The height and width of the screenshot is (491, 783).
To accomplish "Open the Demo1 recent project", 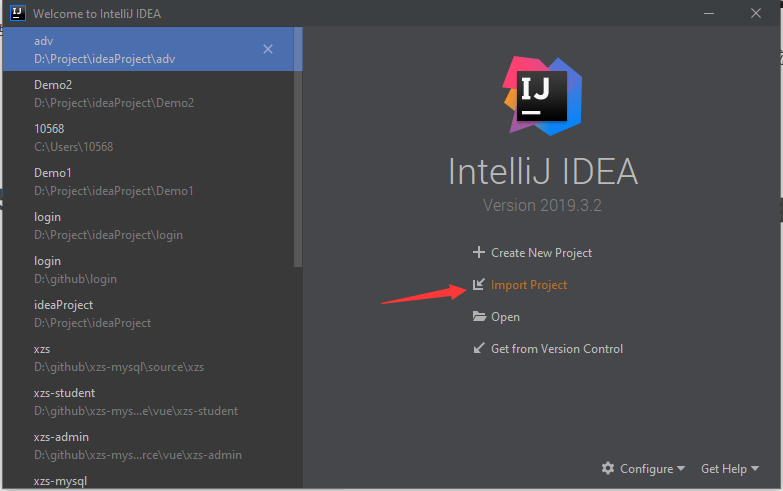I will pos(149,181).
